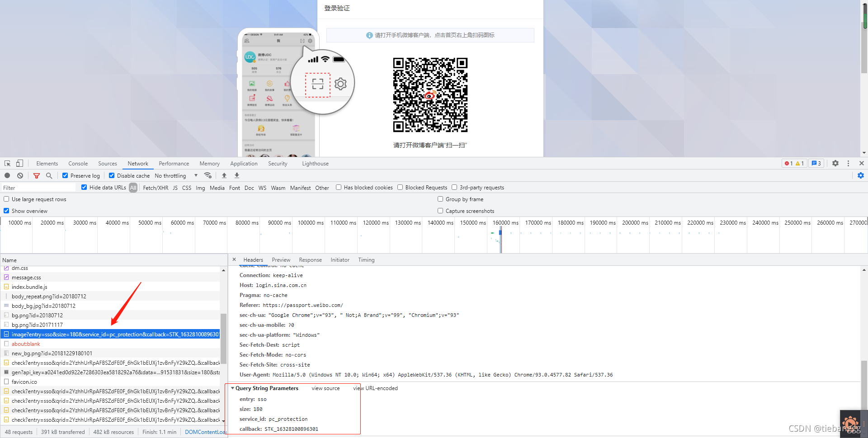
Task: Open the Initiator tab of request details
Action: point(340,260)
